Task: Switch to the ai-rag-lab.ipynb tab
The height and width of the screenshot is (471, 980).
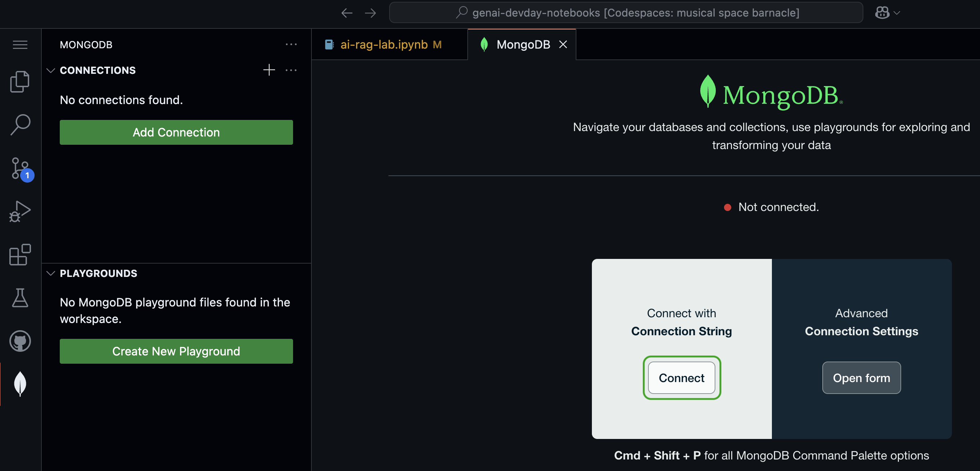Action: point(390,45)
